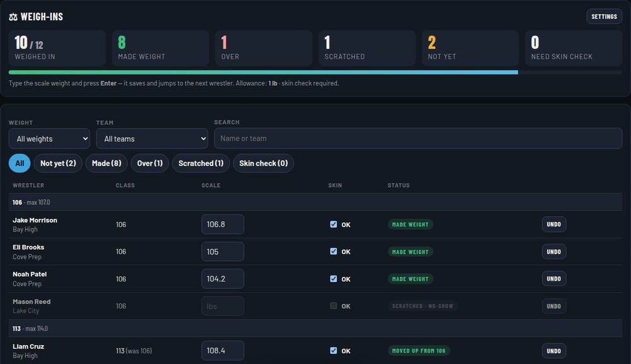Click the 8 Made Weight card
Screen dimensions: 631x364
pyautogui.click(x=160, y=48)
